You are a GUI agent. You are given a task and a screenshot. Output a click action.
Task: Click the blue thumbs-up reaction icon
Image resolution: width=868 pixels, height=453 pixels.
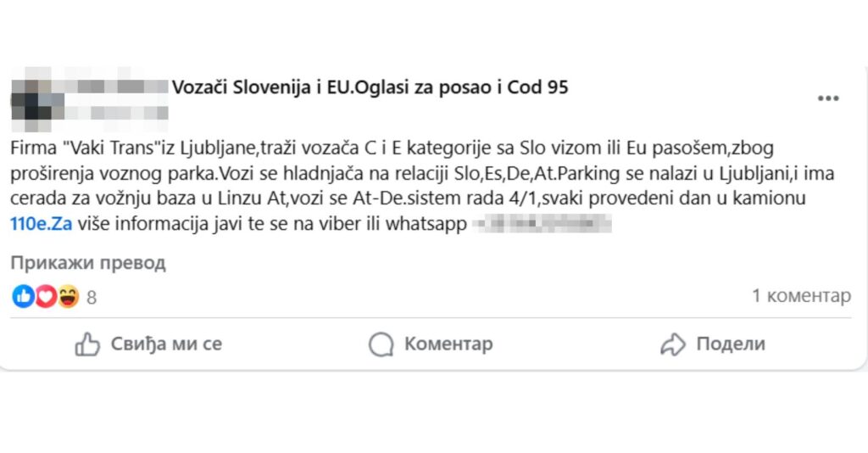(x=24, y=296)
